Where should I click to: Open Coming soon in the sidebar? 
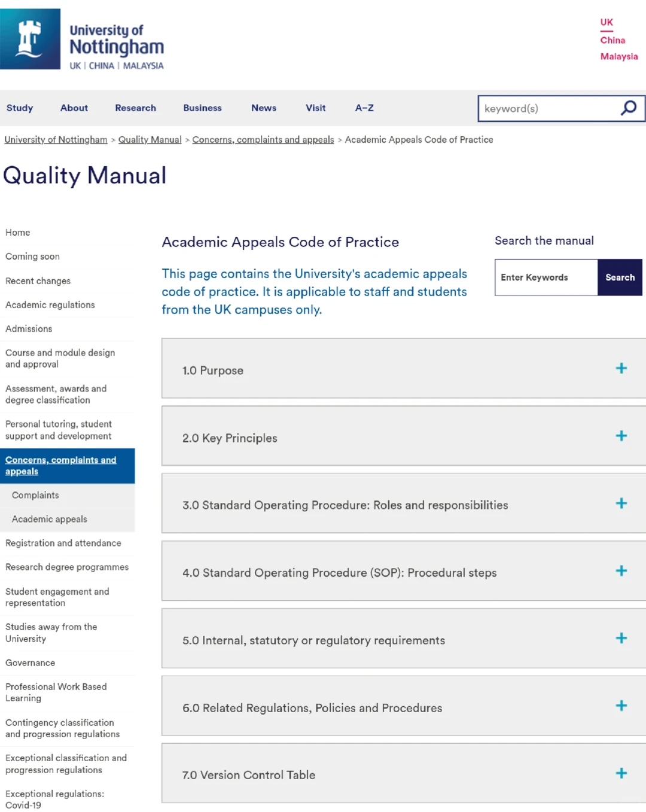(x=33, y=257)
